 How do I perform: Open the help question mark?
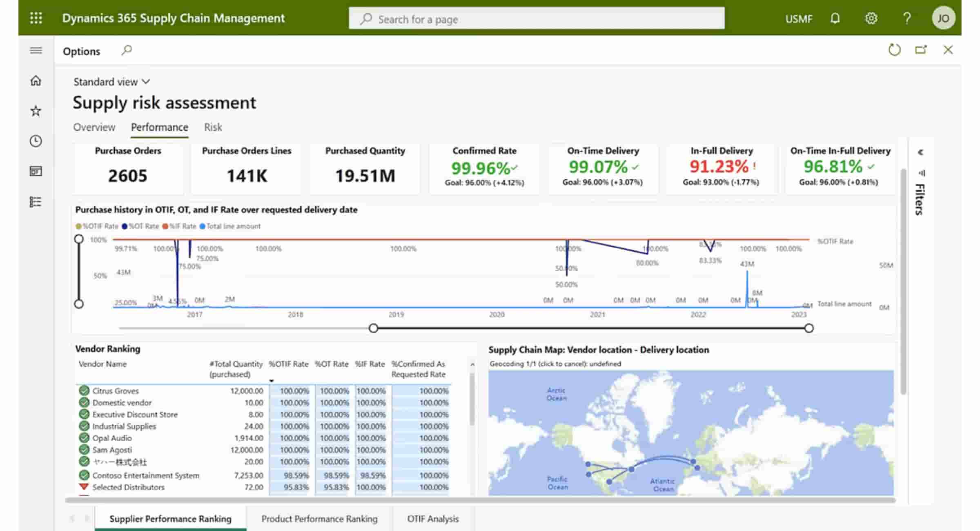pyautogui.click(x=907, y=18)
